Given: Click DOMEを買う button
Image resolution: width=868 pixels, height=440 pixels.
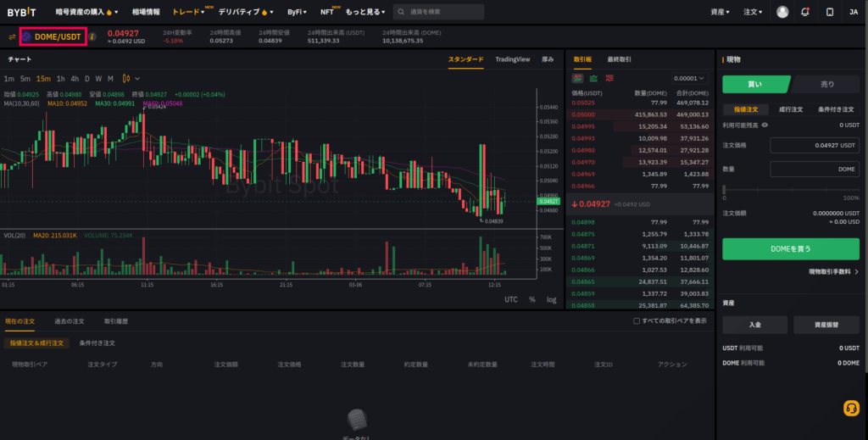Looking at the screenshot, I should click(x=791, y=249).
